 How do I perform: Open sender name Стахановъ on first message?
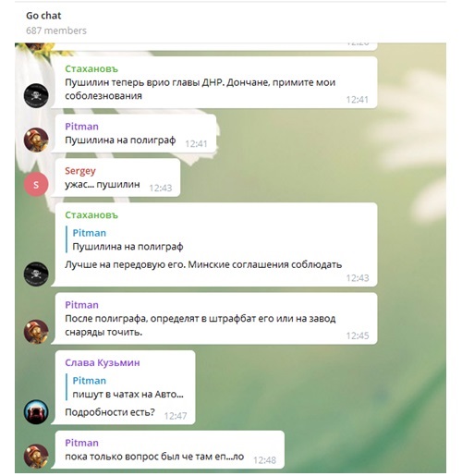[91, 69]
